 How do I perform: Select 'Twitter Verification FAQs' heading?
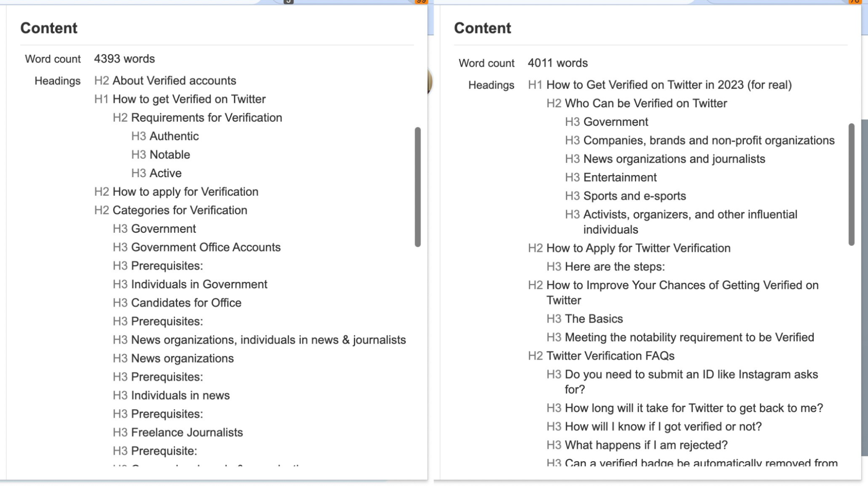pyautogui.click(x=610, y=356)
